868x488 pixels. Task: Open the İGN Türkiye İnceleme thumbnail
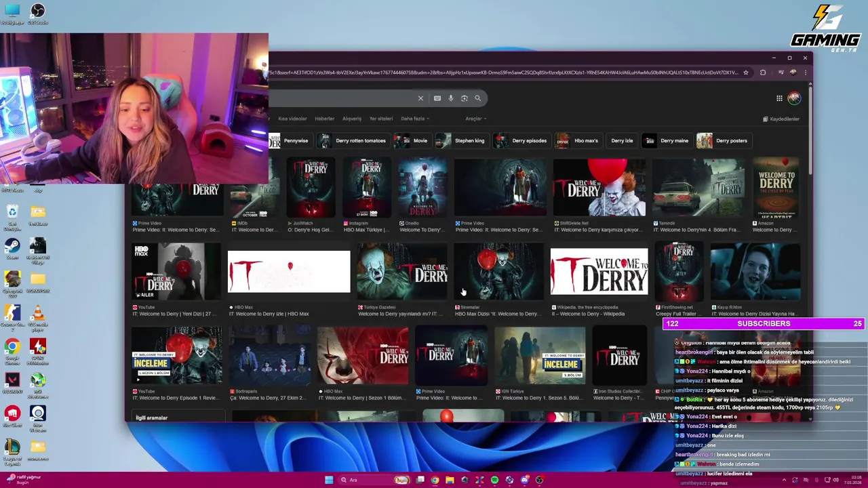[540, 357]
